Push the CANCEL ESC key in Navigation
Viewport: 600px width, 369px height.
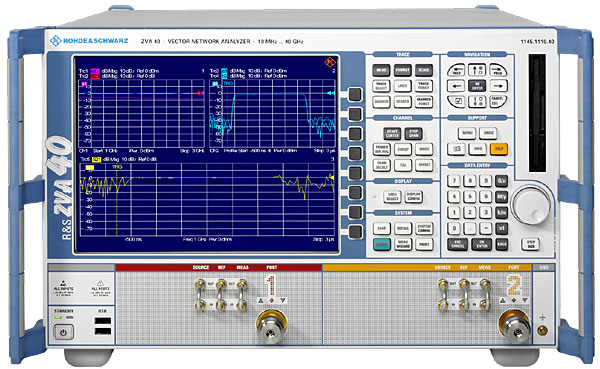pos(499,101)
